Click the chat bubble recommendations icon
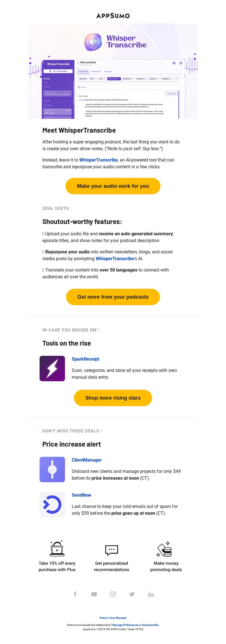 [x=112, y=550]
